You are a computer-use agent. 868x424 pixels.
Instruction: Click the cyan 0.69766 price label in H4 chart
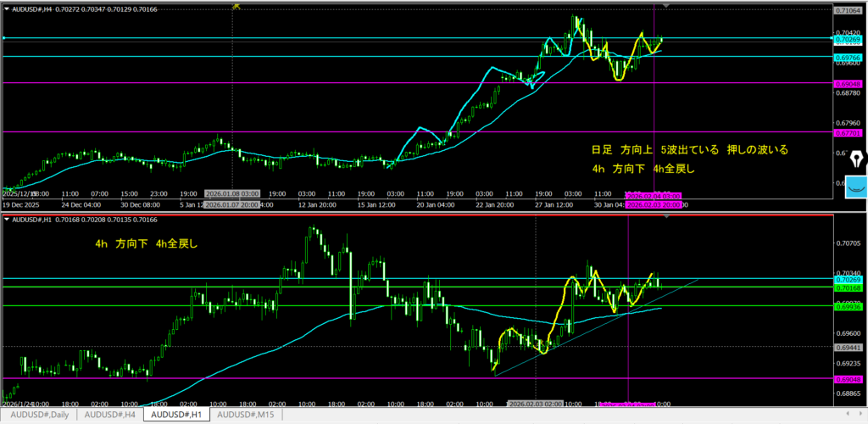pyautogui.click(x=848, y=57)
